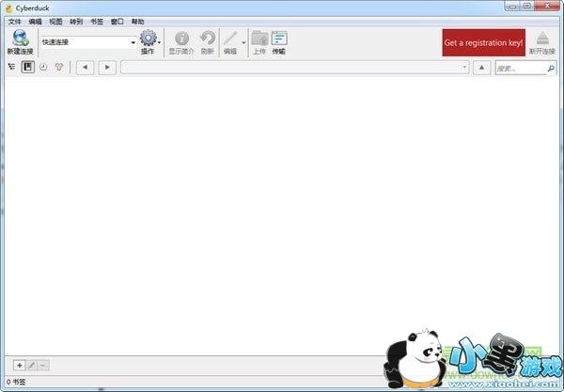The width and height of the screenshot is (564, 392).
Task: Open the Go (转到) menu
Action: (x=76, y=22)
